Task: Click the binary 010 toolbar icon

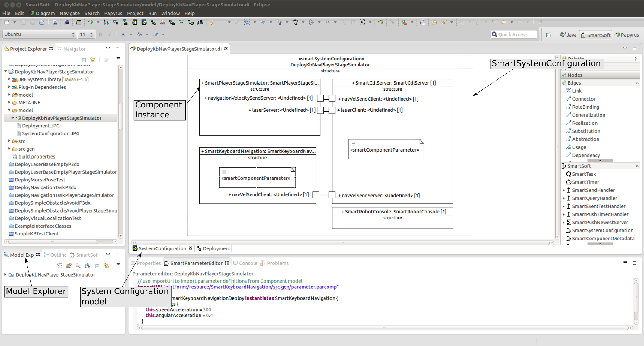Action: point(55,22)
